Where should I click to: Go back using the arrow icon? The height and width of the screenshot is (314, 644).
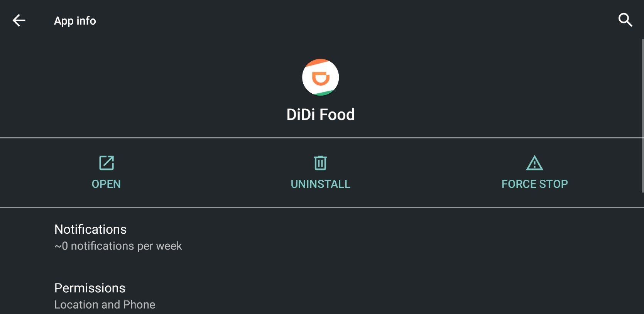pyautogui.click(x=19, y=20)
